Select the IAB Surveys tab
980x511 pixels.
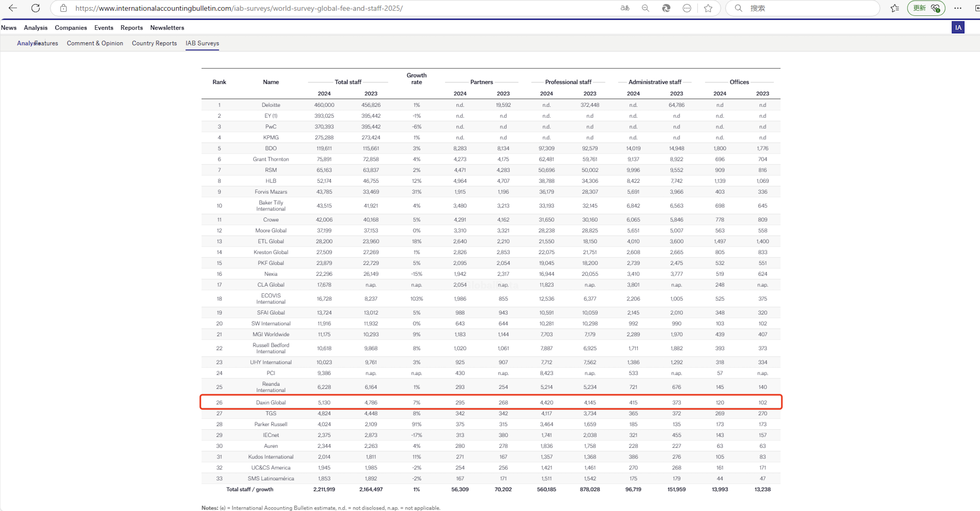(202, 43)
